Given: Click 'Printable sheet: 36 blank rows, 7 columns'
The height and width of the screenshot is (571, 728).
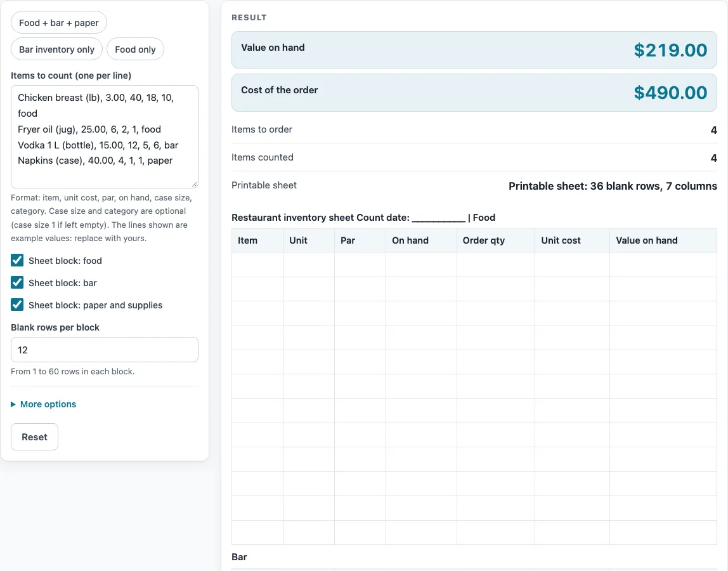Looking at the screenshot, I should [x=613, y=187].
